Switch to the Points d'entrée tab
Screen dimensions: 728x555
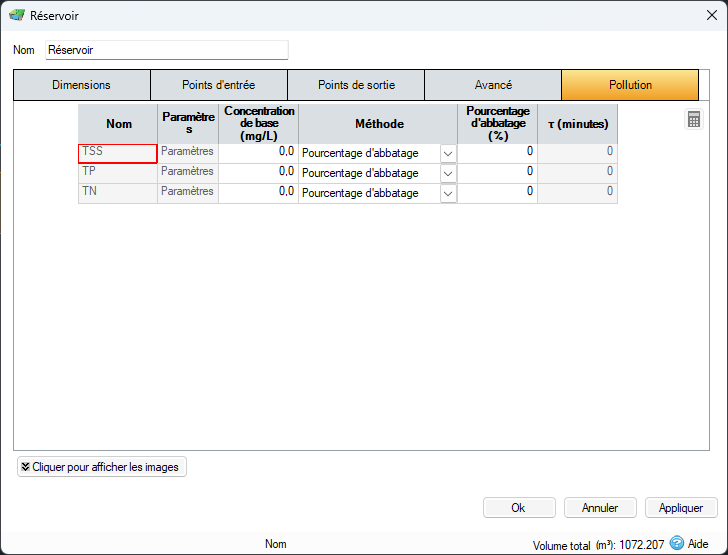pyautogui.click(x=219, y=85)
